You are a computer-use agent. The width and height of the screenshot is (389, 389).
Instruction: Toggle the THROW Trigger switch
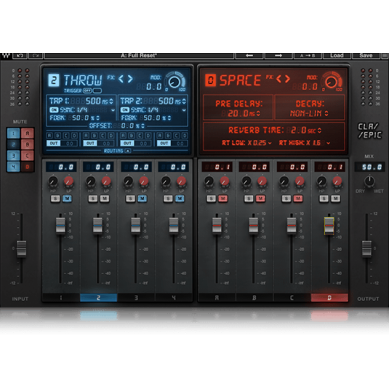tap(92, 91)
